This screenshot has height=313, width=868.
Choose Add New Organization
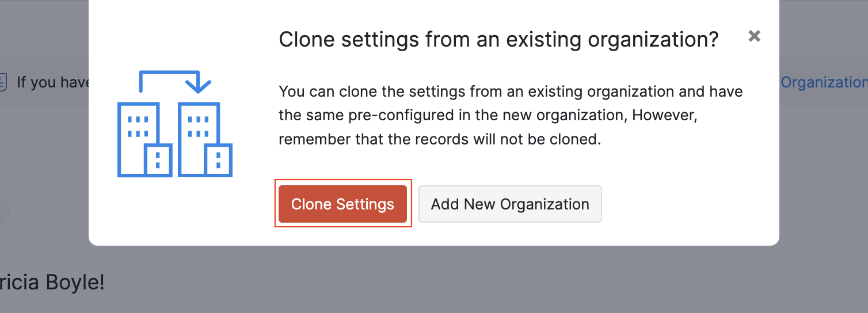click(x=510, y=204)
